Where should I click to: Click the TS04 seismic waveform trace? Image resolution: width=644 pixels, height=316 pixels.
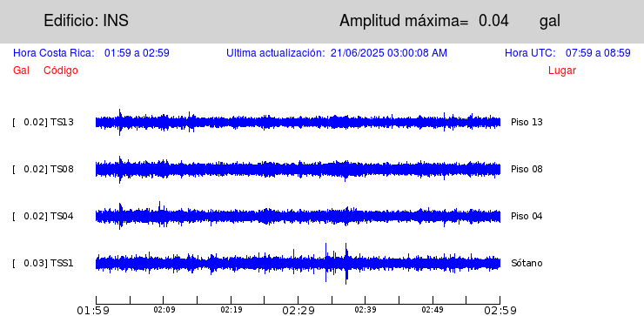298,216
